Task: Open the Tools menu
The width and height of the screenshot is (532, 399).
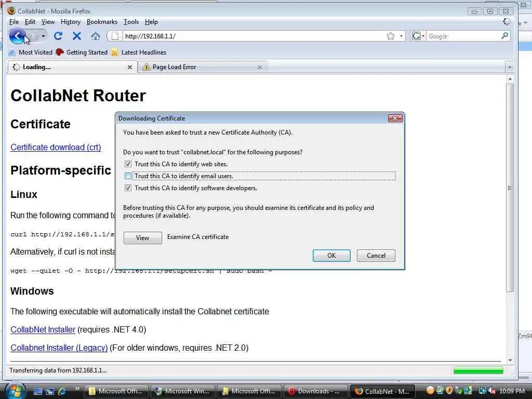Action: pos(131,22)
